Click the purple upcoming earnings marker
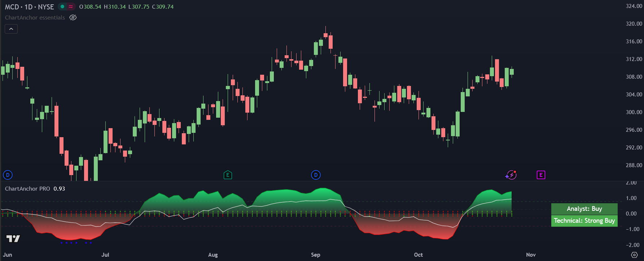The width and height of the screenshot is (644, 261). tap(541, 175)
